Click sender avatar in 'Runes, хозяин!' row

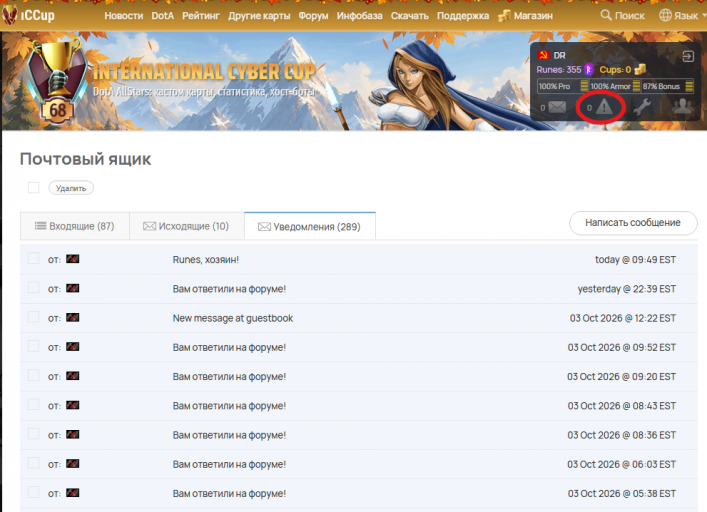73,259
